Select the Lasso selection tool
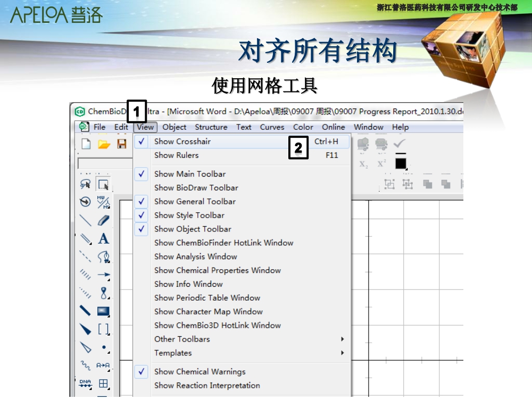 85,184
